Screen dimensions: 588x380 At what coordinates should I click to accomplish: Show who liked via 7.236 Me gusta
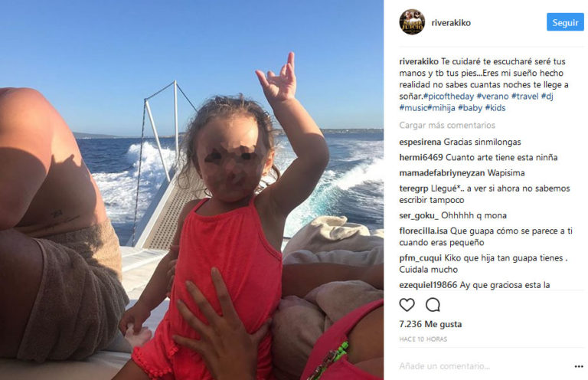430,324
